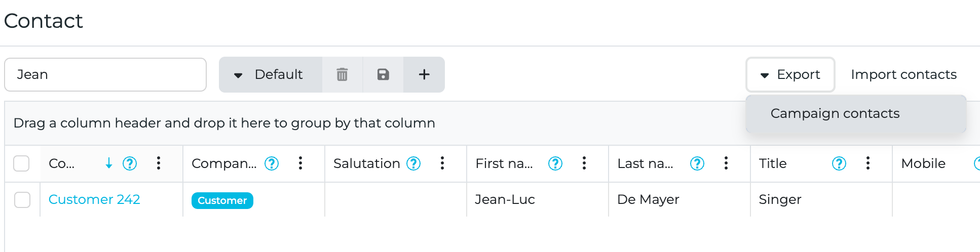The width and height of the screenshot is (980, 252).
Task: Check the Customer 242 row checkbox
Action: [22, 200]
